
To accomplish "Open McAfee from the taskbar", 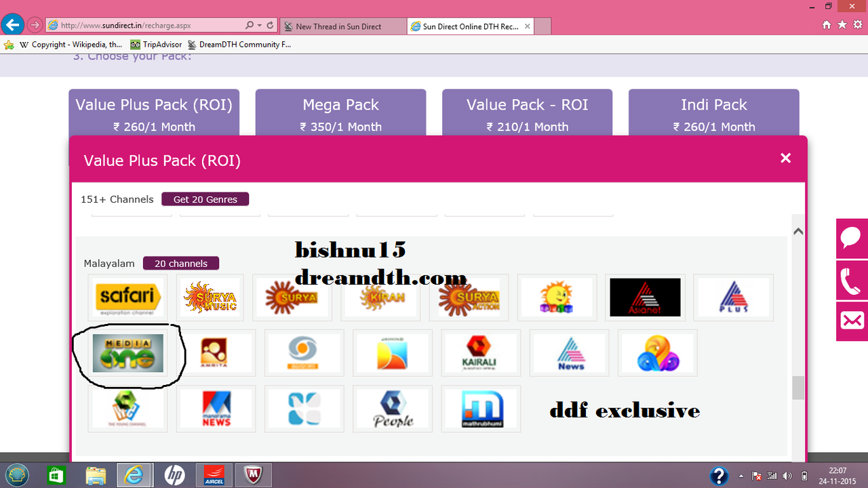I will point(254,475).
